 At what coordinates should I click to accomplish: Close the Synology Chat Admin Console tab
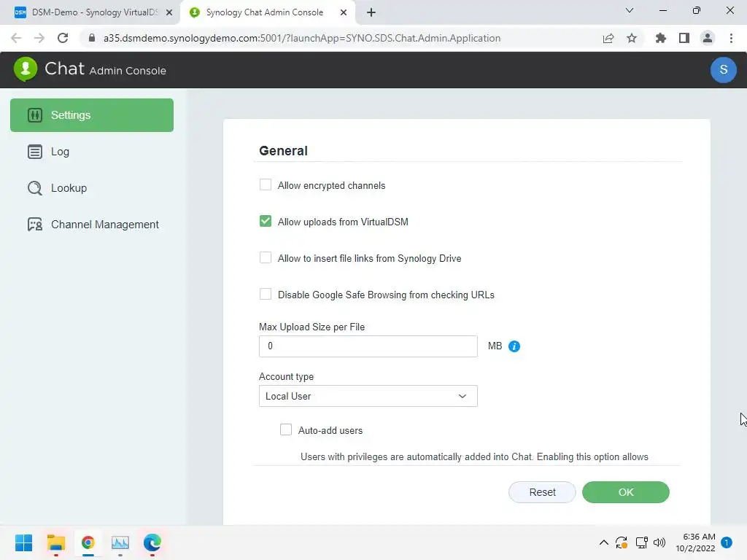point(344,13)
